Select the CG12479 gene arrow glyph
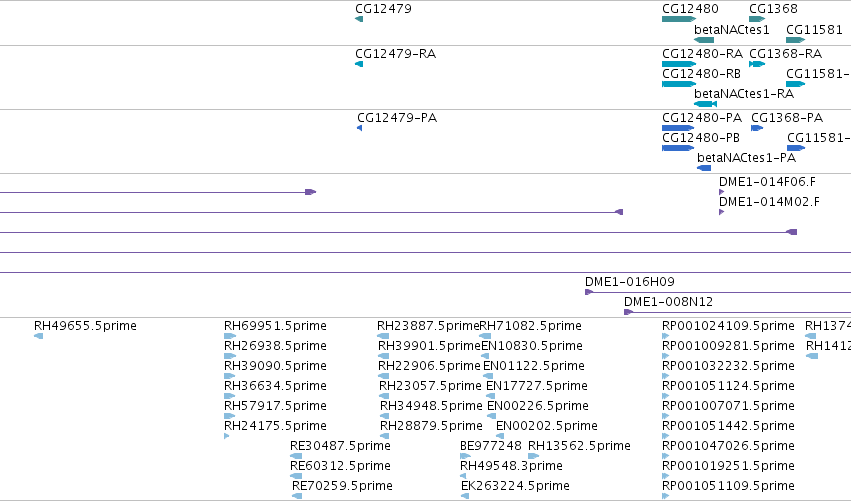851x501 pixels. point(359,20)
